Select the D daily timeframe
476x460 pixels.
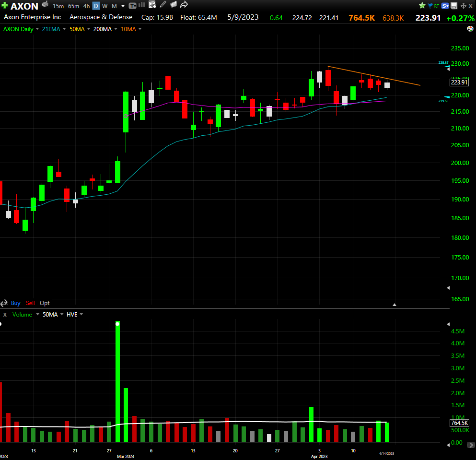[x=96, y=6]
